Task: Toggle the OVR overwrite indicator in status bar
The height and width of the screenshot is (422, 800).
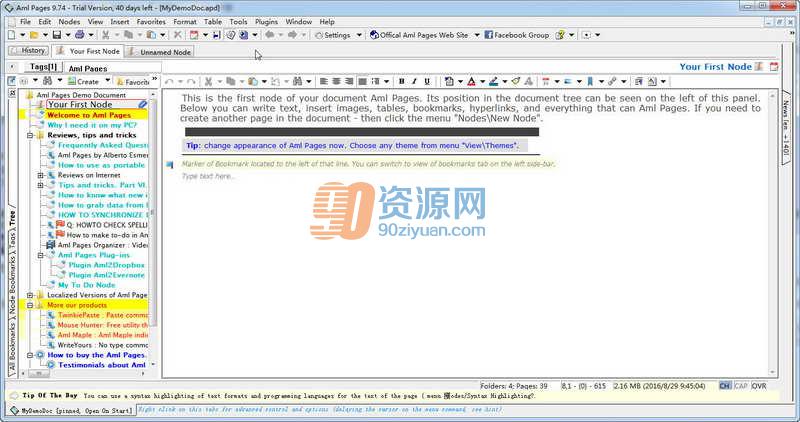Action: click(x=759, y=386)
